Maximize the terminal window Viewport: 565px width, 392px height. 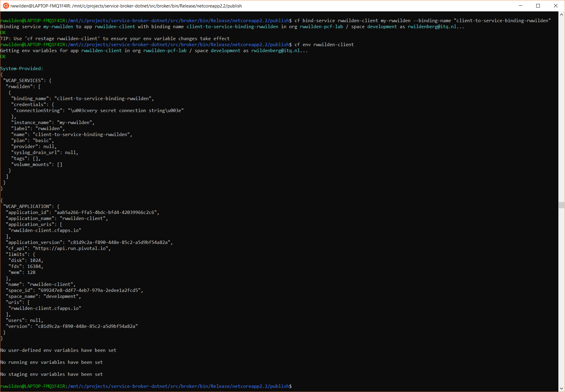pyautogui.click(x=538, y=6)
